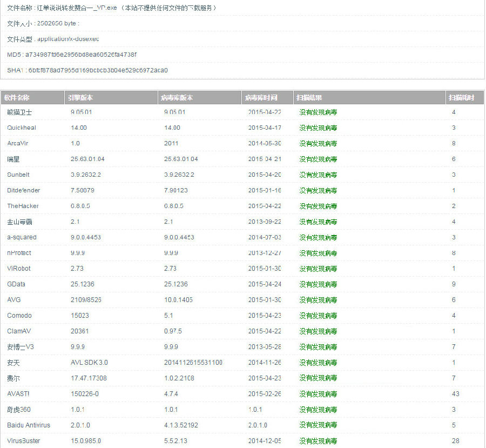This screenshot has width=486, height=448.
Task: Select the 引擎版本 column header
Action: click(x=111, y=98)
